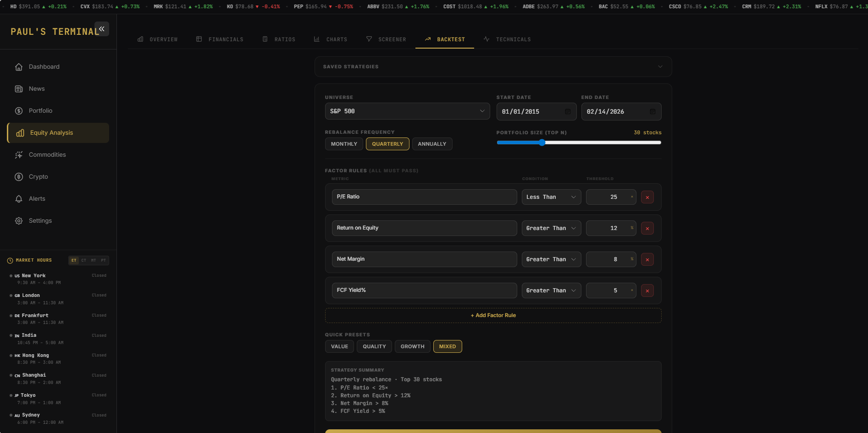Screen dimensions: 868x433
Task: Collapse the sidebar with the chevron button
Action: (101, 28)
